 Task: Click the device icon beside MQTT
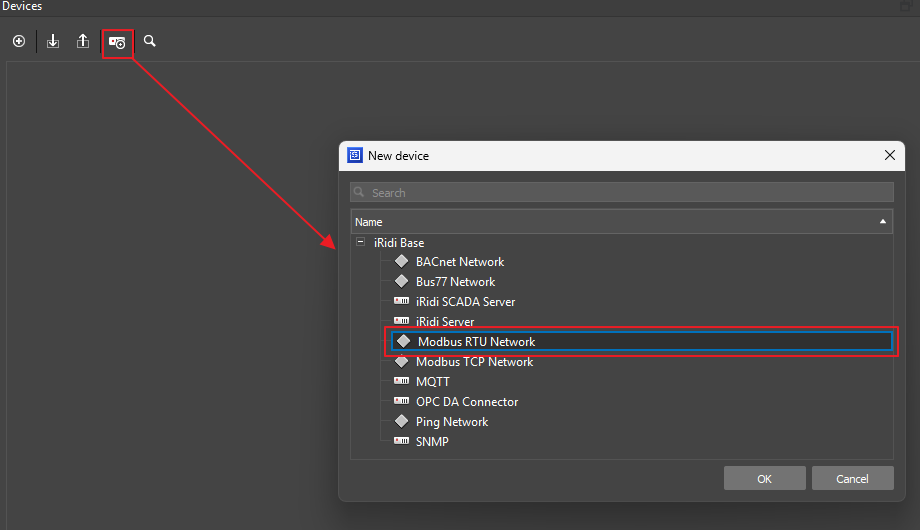(x=402, y=382)
